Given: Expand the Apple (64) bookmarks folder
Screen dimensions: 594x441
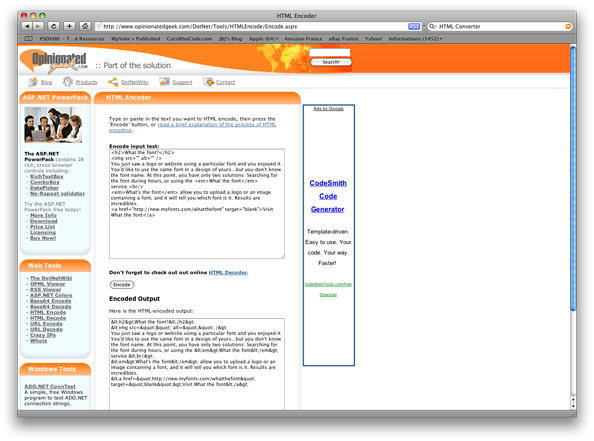Looking at the screenshot, I should (x=263, y=39).
